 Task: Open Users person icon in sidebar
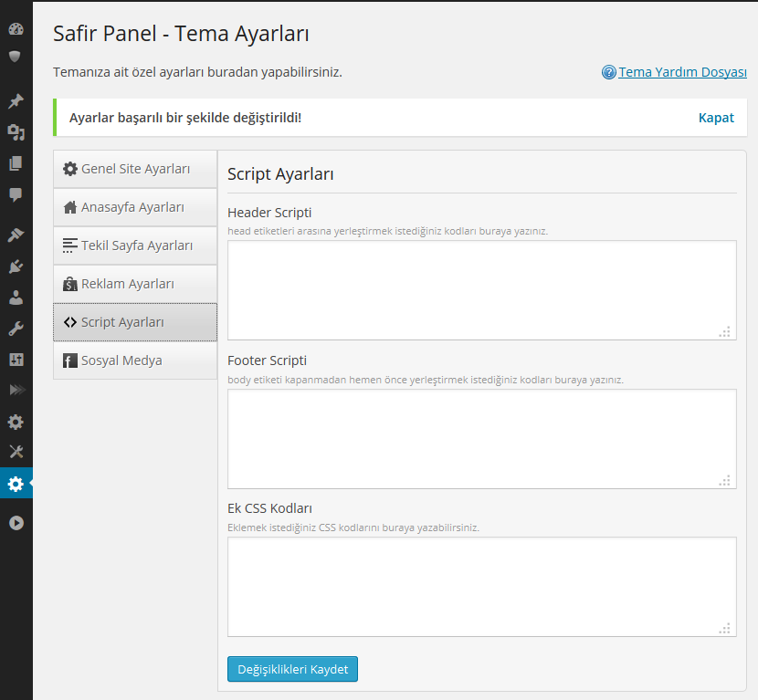coord(16,298)
